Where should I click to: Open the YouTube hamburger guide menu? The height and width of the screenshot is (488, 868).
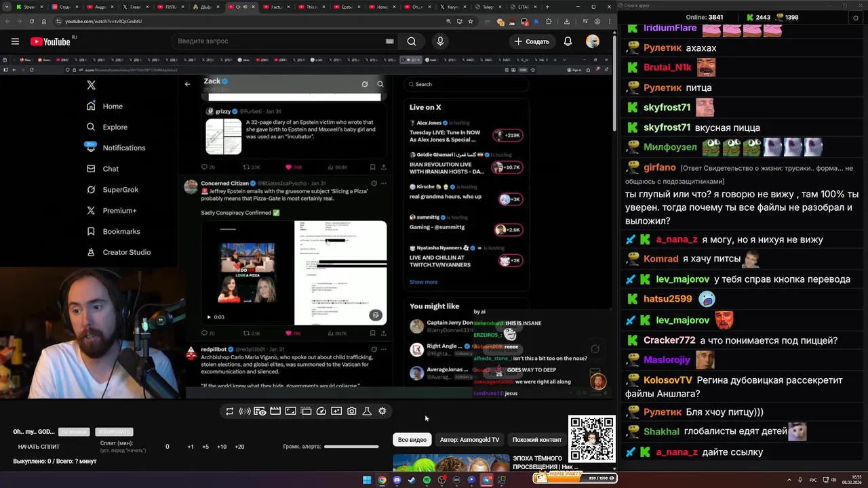[x=15, y=41]
